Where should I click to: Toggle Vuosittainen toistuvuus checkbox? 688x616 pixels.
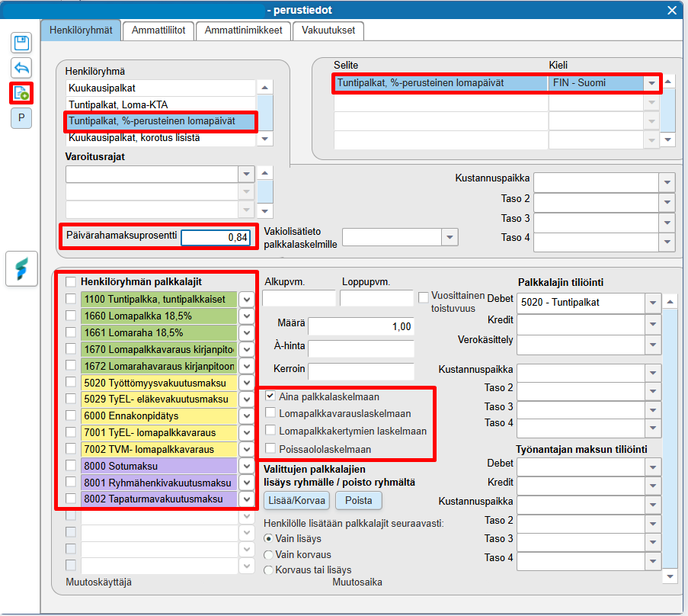[x=424, y=297]
